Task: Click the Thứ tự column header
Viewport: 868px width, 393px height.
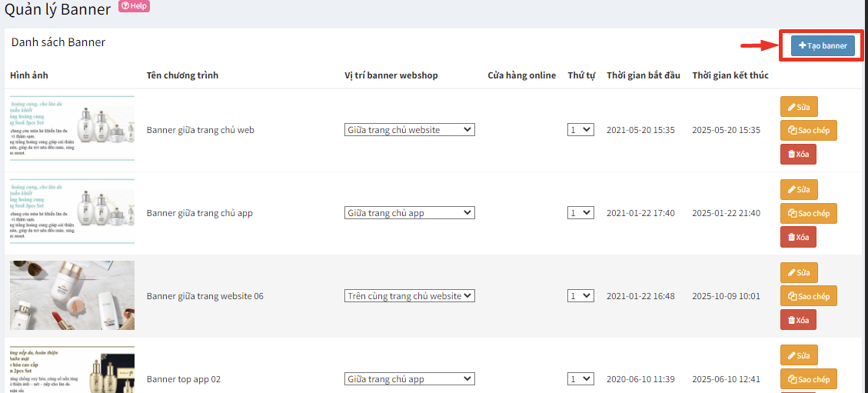Action: click(x=581, y=75)
